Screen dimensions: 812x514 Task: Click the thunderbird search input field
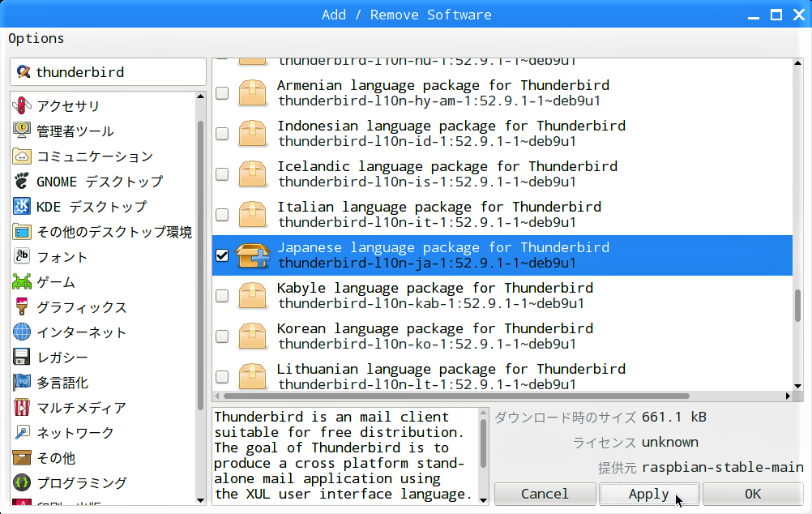(108, 71)
